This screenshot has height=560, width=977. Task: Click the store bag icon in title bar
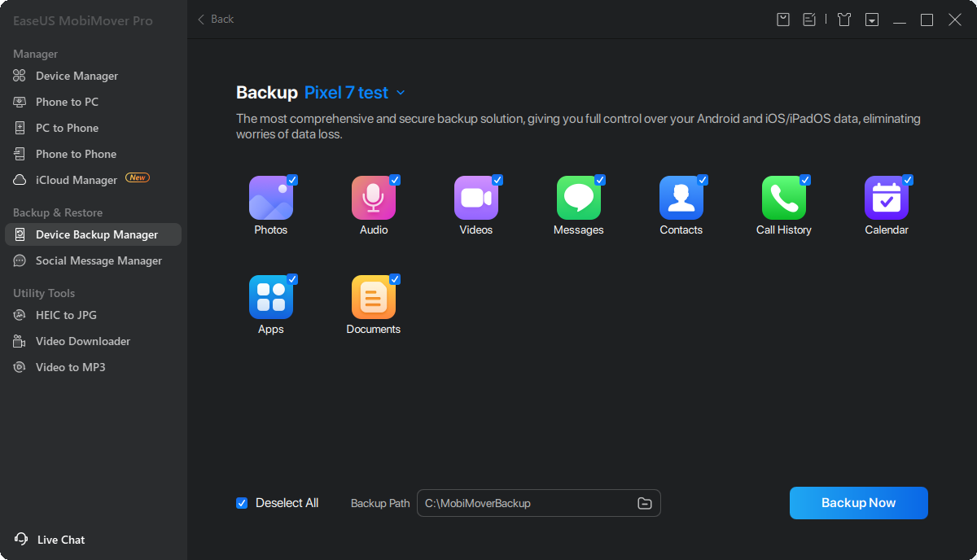[x=783, y=20]
